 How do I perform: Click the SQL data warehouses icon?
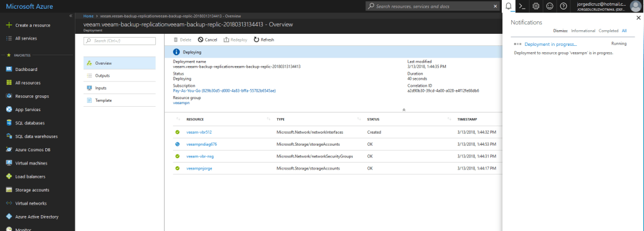[9, 136]
